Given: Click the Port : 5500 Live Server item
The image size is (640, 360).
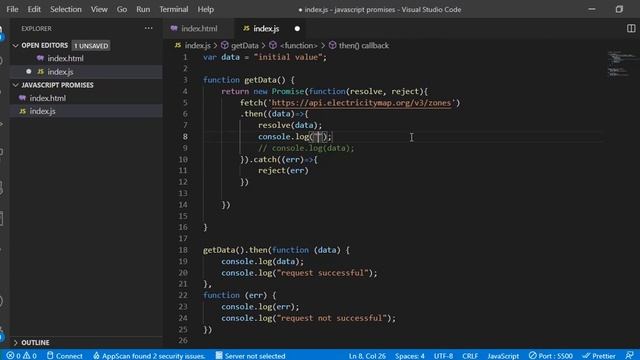Looking at the screenshot, I should click(551, 356).
